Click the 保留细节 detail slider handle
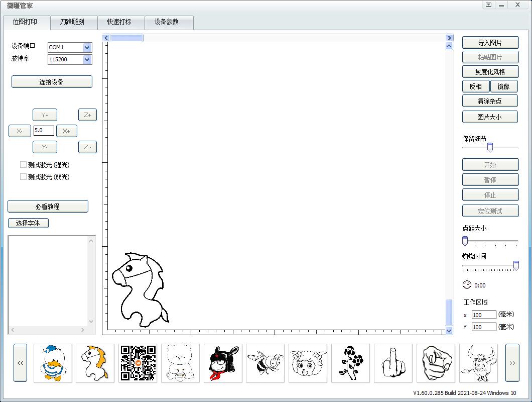The width and height of the screenshot is (532, 402). pyautogui.click(x=490, y=147)
